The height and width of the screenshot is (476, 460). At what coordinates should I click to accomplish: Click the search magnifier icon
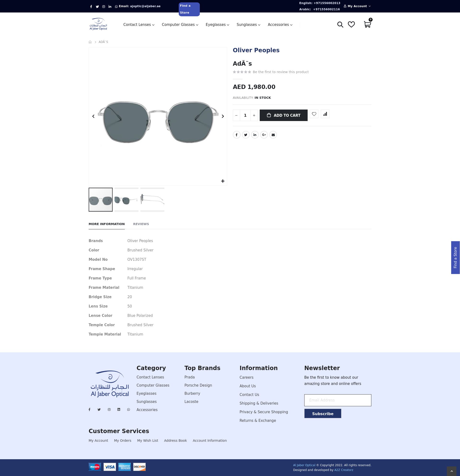(x=340, y=24)
